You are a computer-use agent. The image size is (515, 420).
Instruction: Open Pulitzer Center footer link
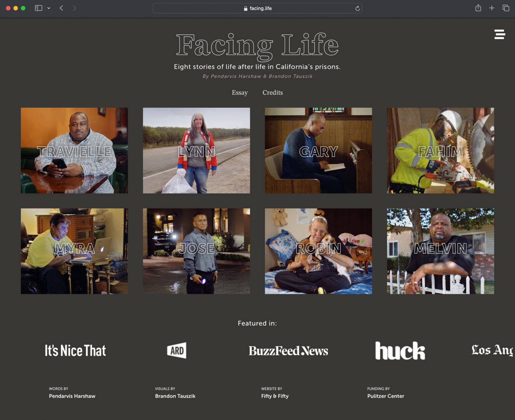tap(386, 396)
